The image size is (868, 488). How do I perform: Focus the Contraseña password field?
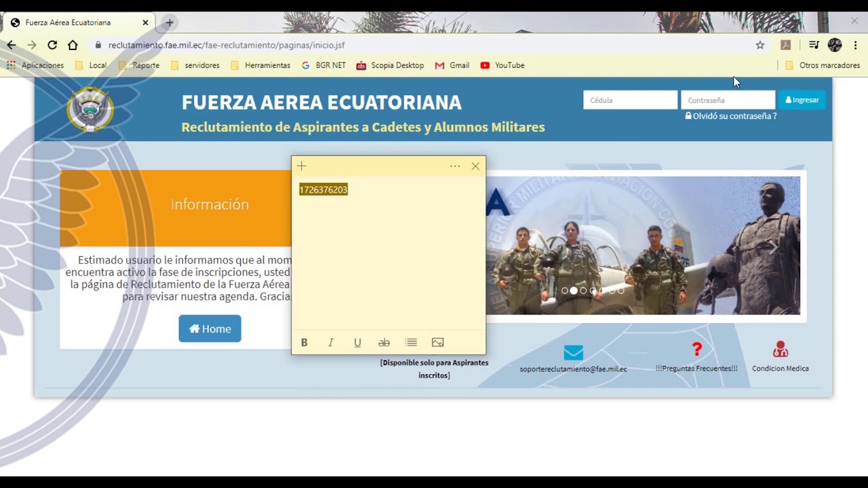point(728,100)
